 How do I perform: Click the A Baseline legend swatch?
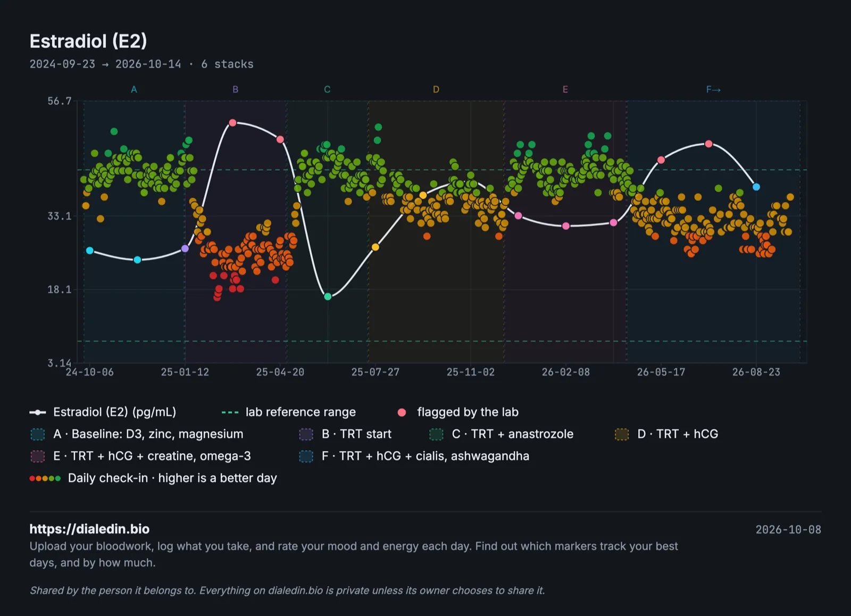(x=38, y=434)
